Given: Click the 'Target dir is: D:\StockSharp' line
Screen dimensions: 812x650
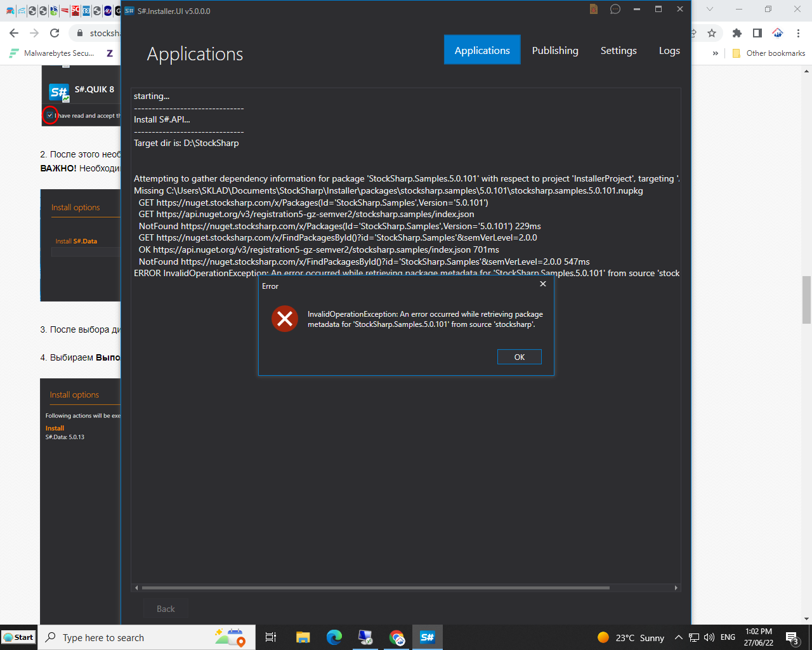Looking at the screenshot, I should pyautogui.click(x=186, y=143).
